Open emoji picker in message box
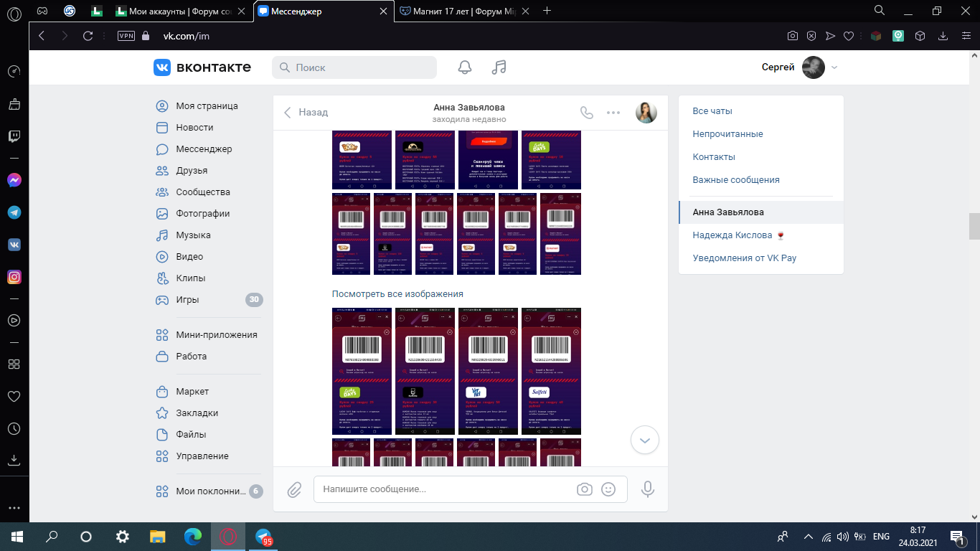Viewport: 980px width, 551px height. tap(608, 489)
